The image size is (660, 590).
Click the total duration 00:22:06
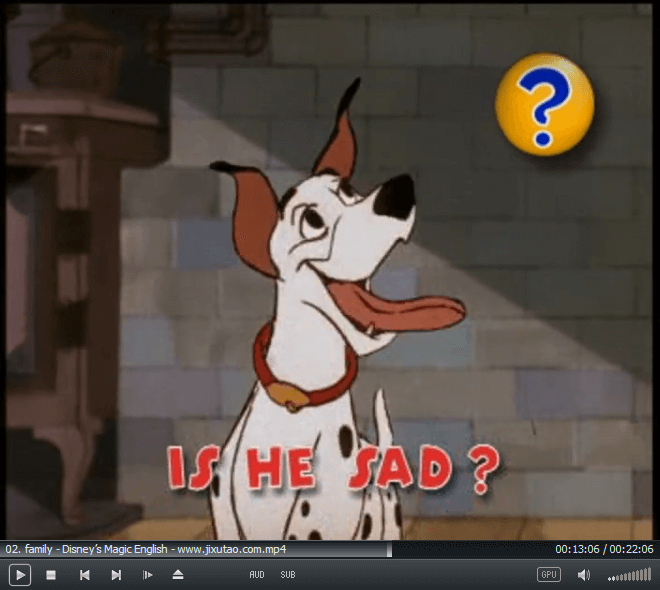tap(632, 549)
